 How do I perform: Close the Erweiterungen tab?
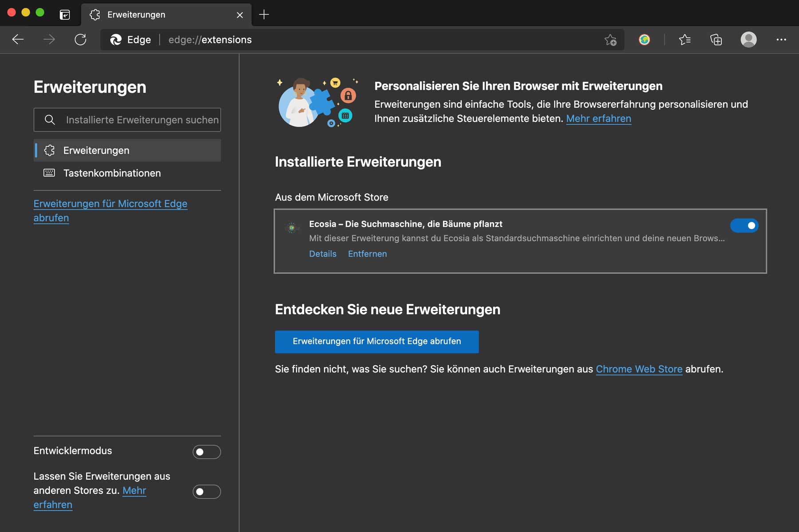[240, 15]
